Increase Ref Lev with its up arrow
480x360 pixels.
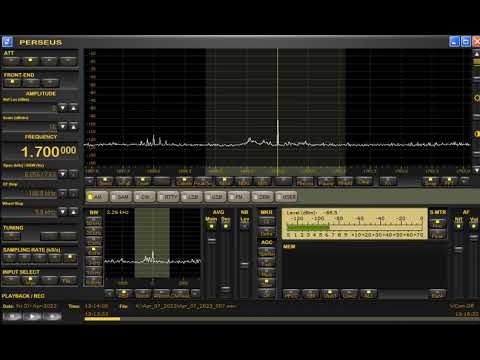[74, 108]
